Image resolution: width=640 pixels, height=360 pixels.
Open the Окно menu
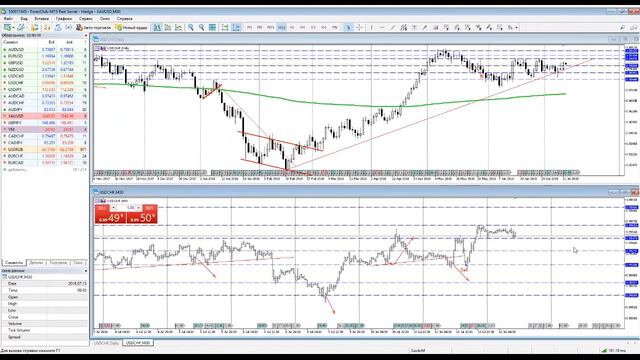click(105, 18)
